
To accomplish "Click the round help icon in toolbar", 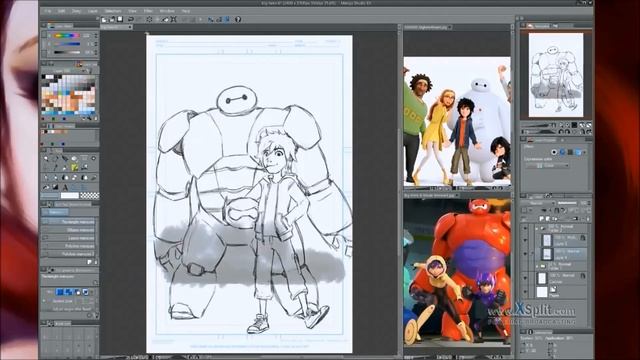I will pos(238,19).
